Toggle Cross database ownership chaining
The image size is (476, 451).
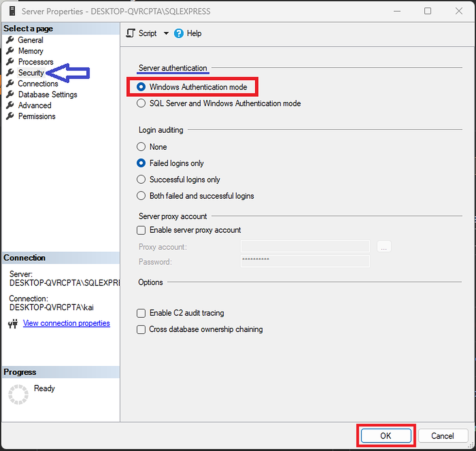[x=141, y=330]
